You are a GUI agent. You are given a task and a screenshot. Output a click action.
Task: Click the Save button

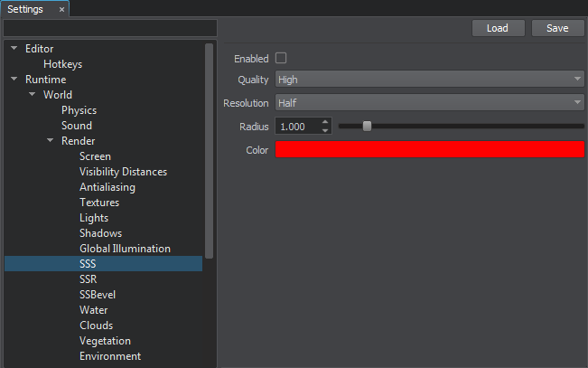point(557,28)
